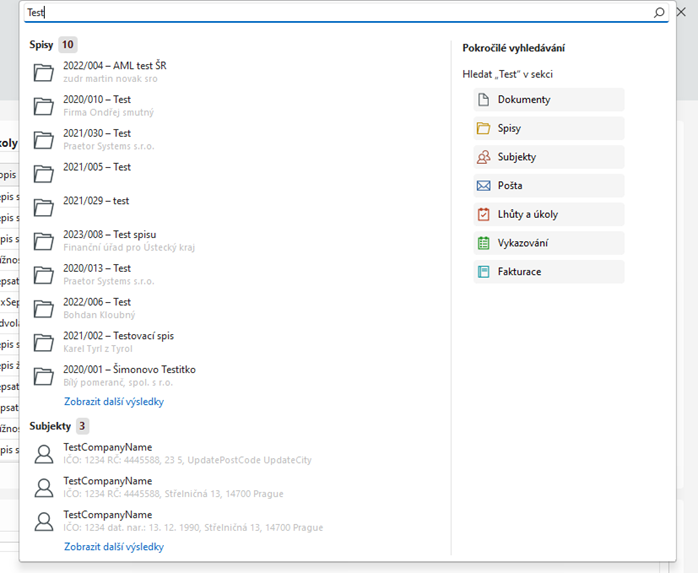Show more Spisy results link

click(x=113, y=402)
